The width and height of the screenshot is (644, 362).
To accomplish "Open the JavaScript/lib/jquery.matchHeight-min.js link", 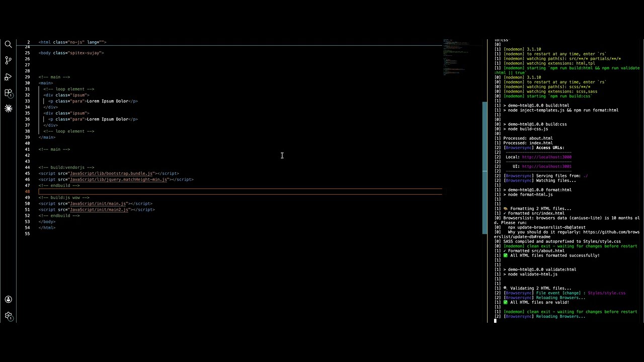I will (118, 179).
